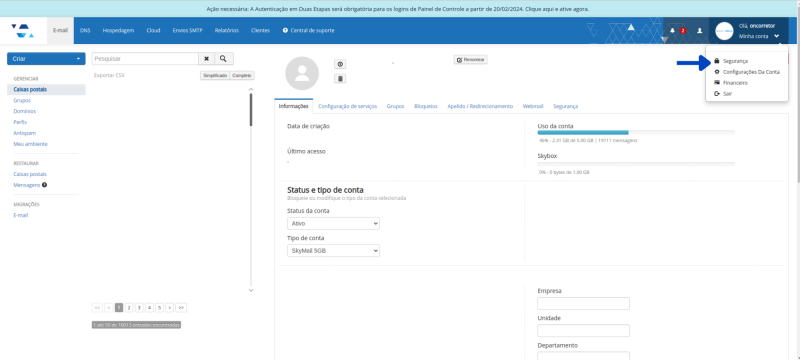Open the Criar dropdown button
The height and width of the screenshot is (360, 800).
46,59
